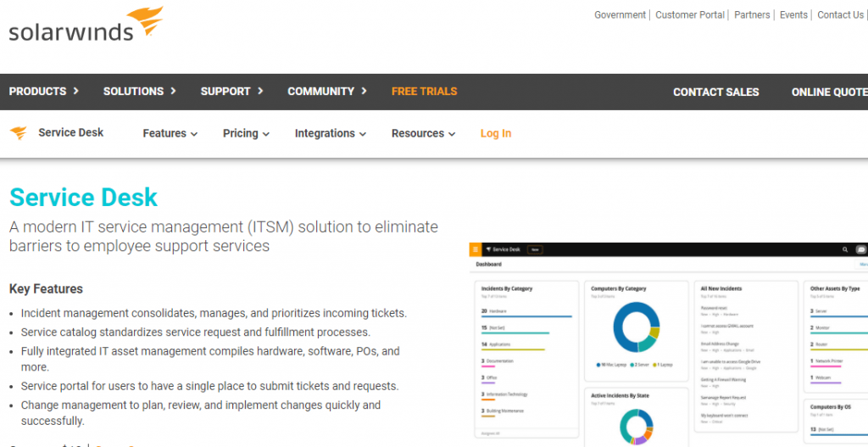Image resolution: width=868 pixels, height=447 pixels.
Task: Click the teal Service Desk page heading
Action: tap(84, 197)
